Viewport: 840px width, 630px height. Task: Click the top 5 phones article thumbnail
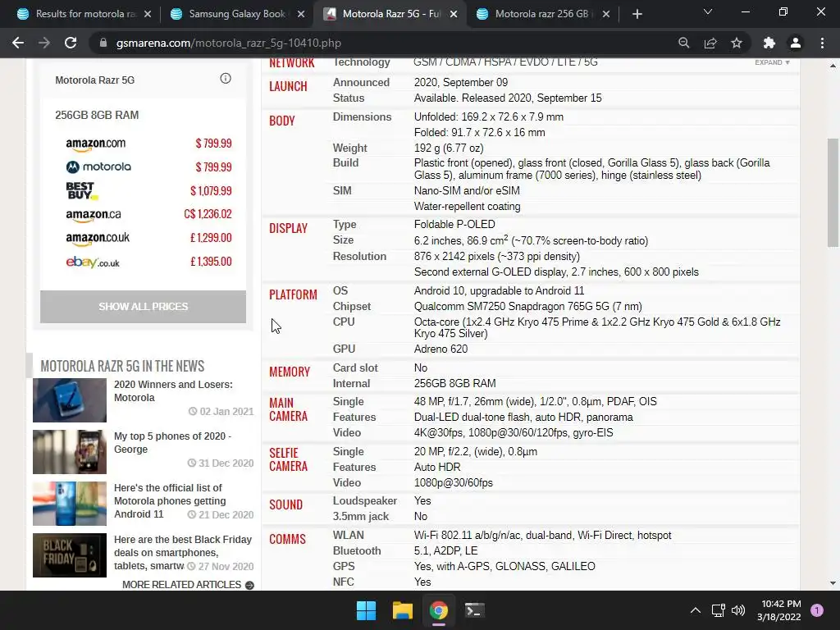70,452
